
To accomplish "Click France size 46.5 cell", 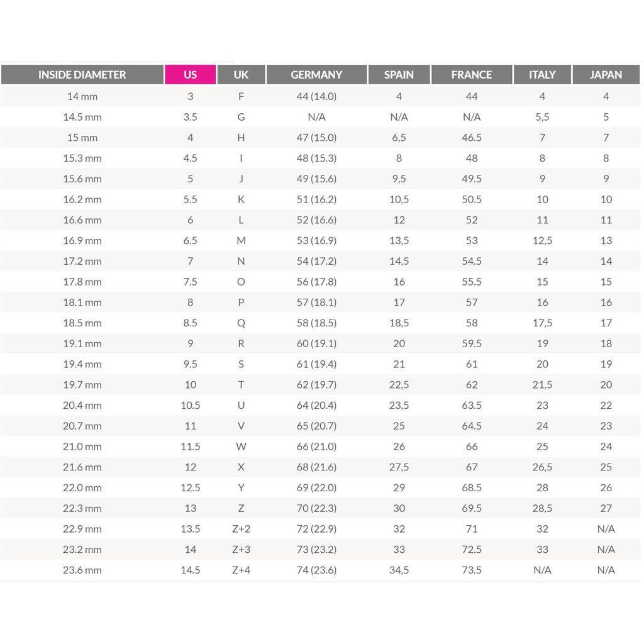I will point(472,138).
